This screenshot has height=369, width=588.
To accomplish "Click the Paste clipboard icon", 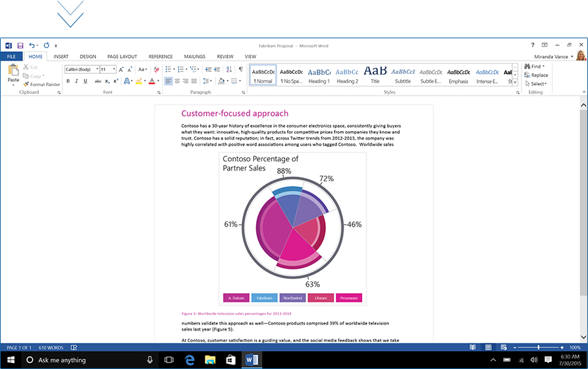I will (x=14, y=71).
